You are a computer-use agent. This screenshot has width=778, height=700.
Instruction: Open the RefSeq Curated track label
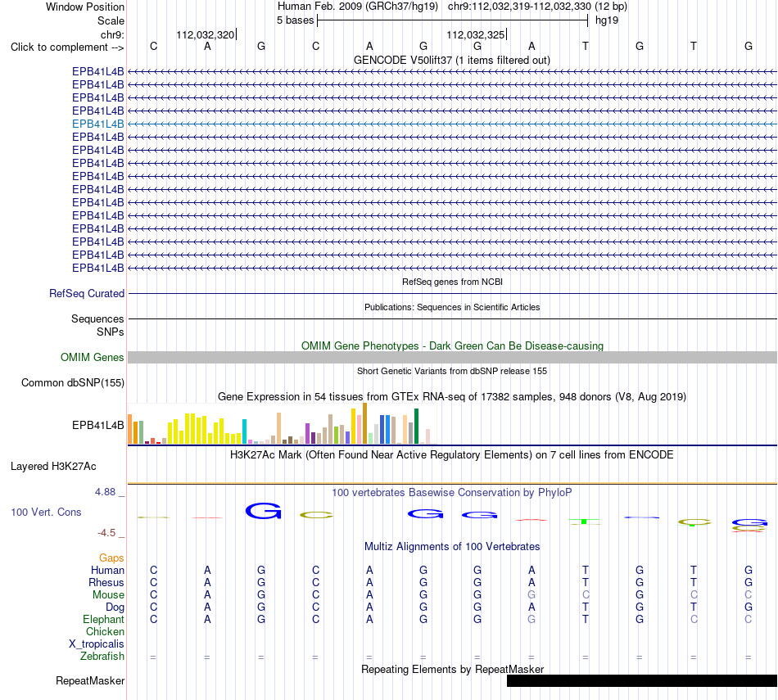pyautogui.click(x=87, y=294)
